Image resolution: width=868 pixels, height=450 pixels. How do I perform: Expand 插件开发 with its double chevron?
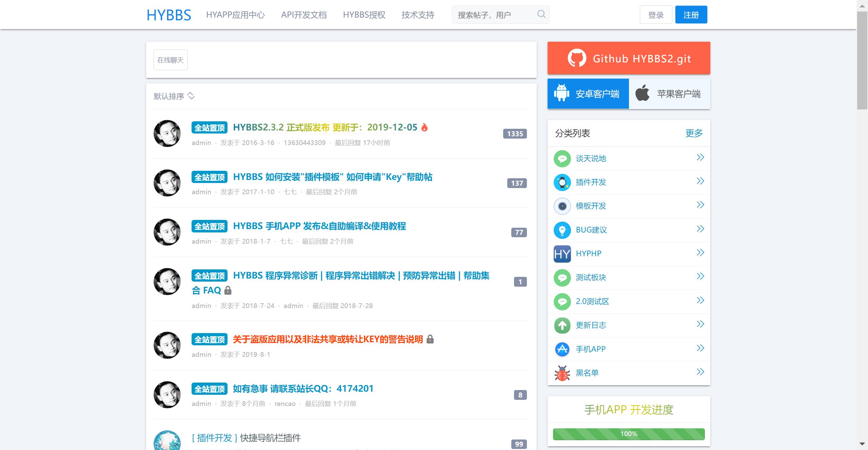coord(701,181)
